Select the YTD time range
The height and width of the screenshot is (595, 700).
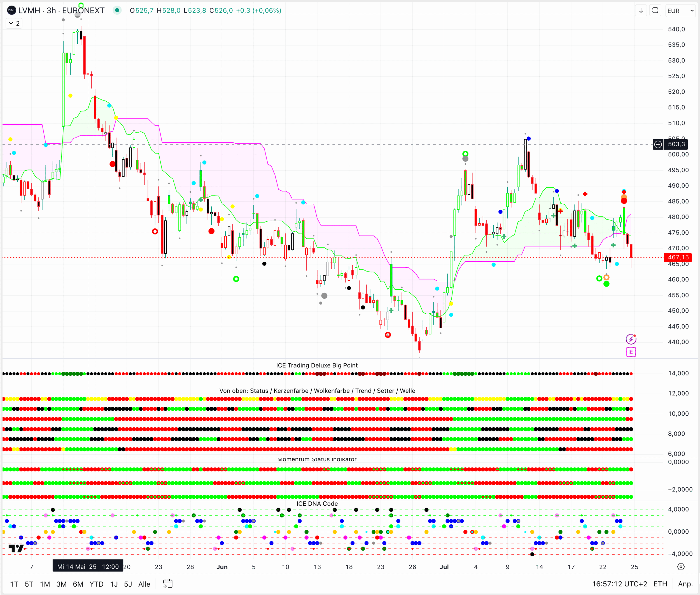click(96, 584)
